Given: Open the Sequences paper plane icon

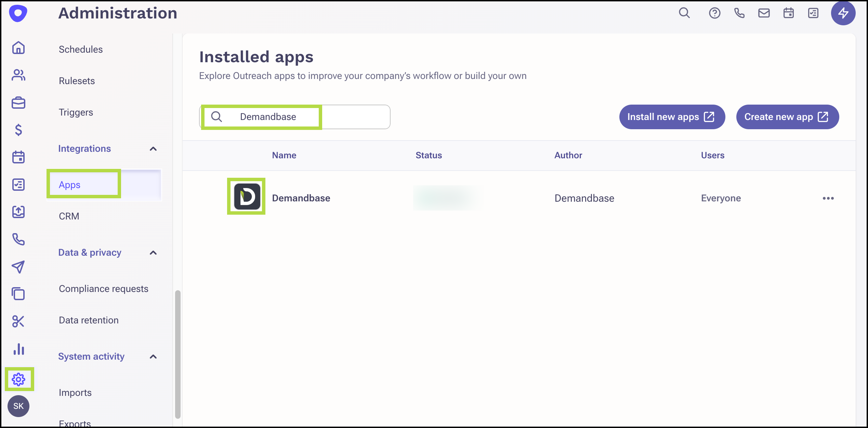Looking at the screenshot, I should 18,267.
